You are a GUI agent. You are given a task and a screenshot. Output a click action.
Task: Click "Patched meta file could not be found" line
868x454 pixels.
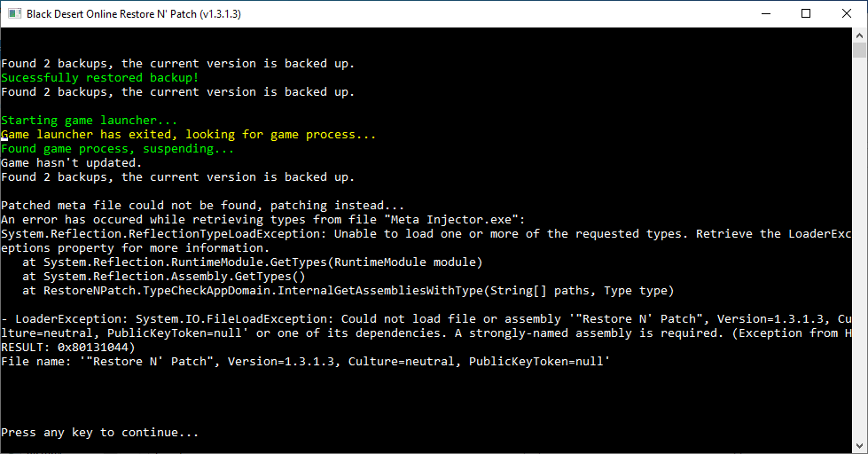coord(203,206)
